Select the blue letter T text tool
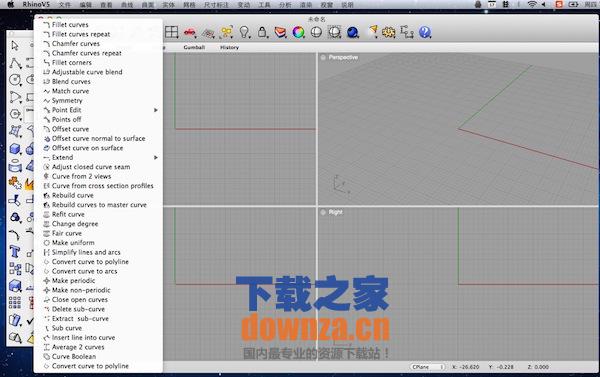Image resolution: width=600 pixels, height=377 pixels. point(15,251)
